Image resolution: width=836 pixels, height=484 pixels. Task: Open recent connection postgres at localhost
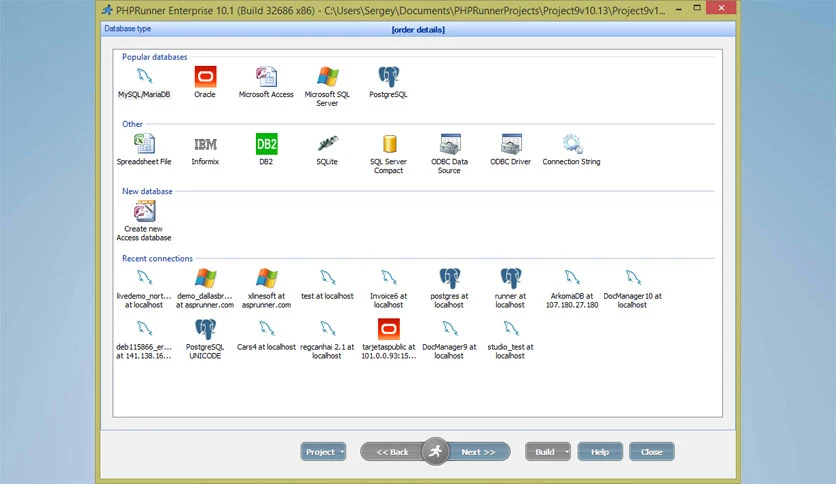pos(449,289)
